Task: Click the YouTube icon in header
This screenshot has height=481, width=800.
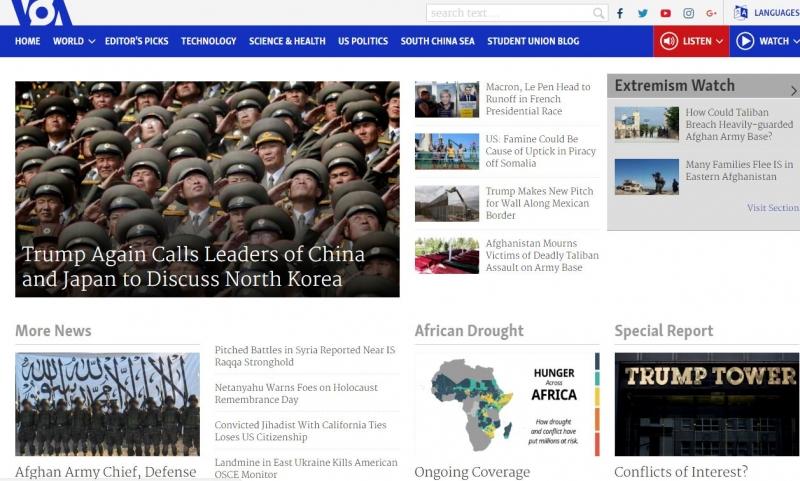Action: pos(666,13)
